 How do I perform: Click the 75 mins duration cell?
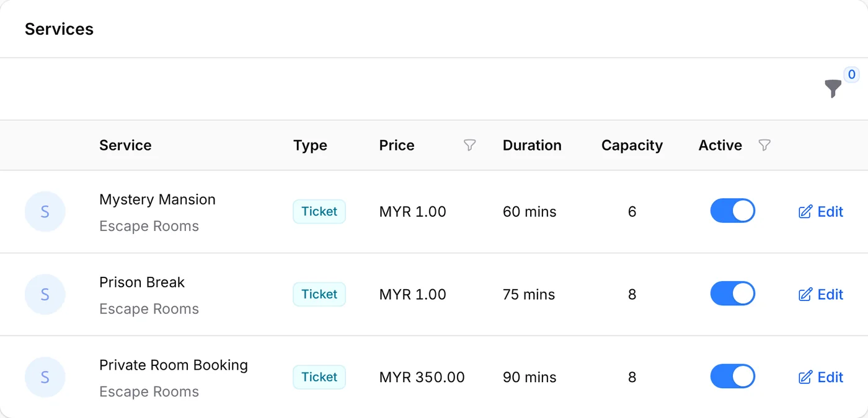529,295
